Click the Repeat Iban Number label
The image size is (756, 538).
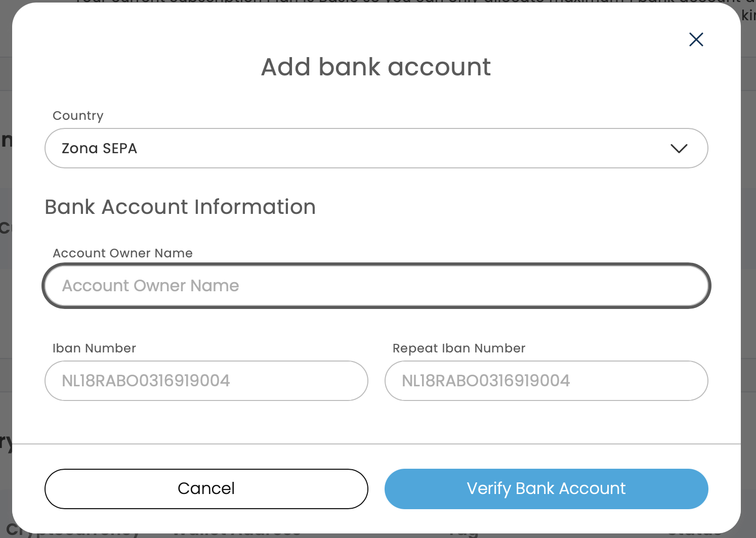point(458,348)
